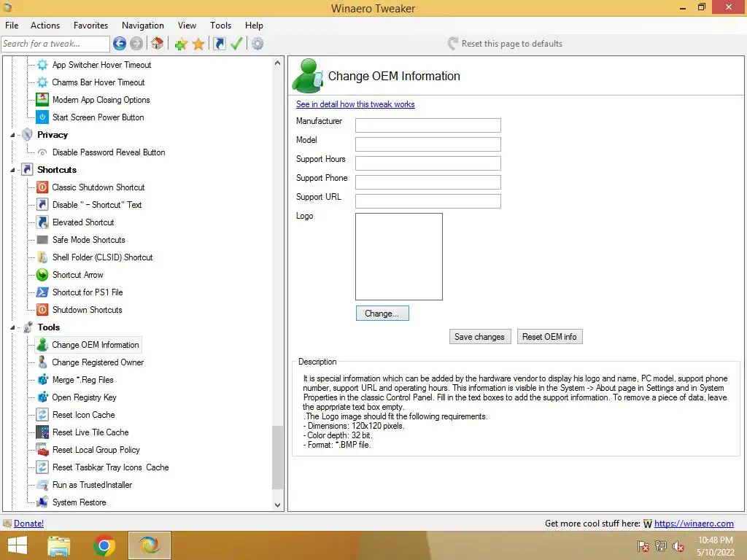Screen dimensions: 747x560
Task: Click the gray Forward navigation arrow
Action: [136, 44]
